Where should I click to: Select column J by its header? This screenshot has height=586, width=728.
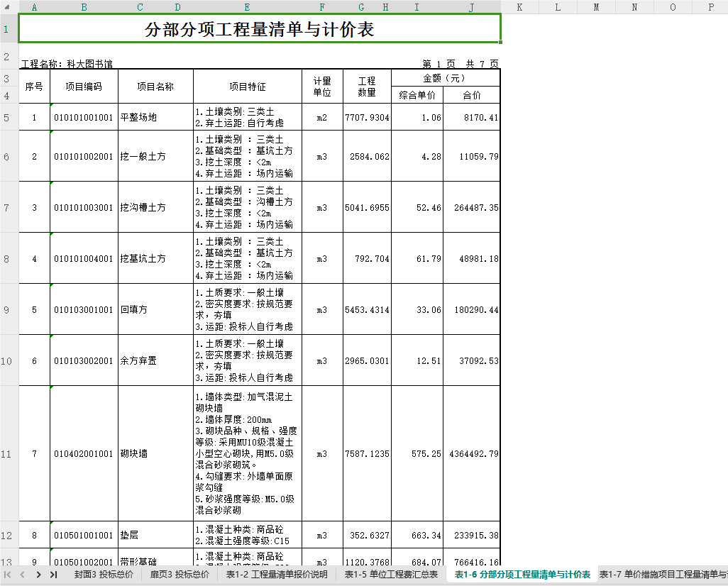471,7
